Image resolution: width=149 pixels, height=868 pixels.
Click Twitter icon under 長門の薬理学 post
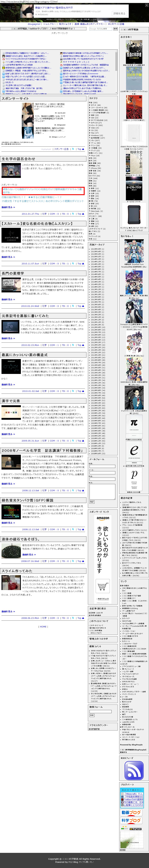(73, 306)
